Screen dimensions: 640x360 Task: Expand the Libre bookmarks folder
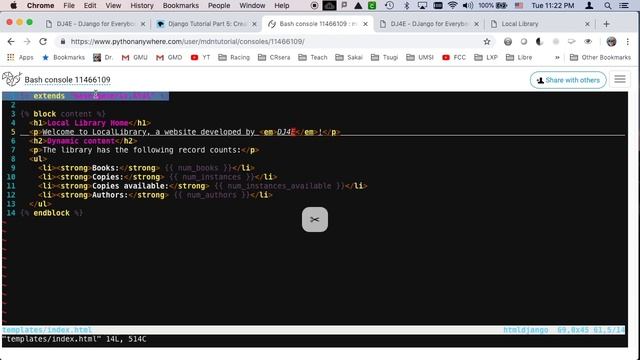pos(519,58)
